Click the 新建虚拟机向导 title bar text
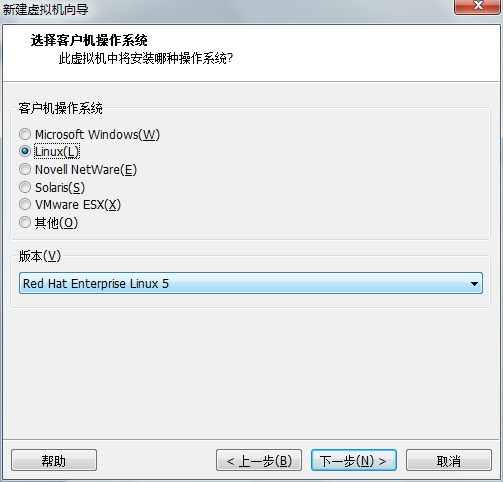 coord(45,9)
